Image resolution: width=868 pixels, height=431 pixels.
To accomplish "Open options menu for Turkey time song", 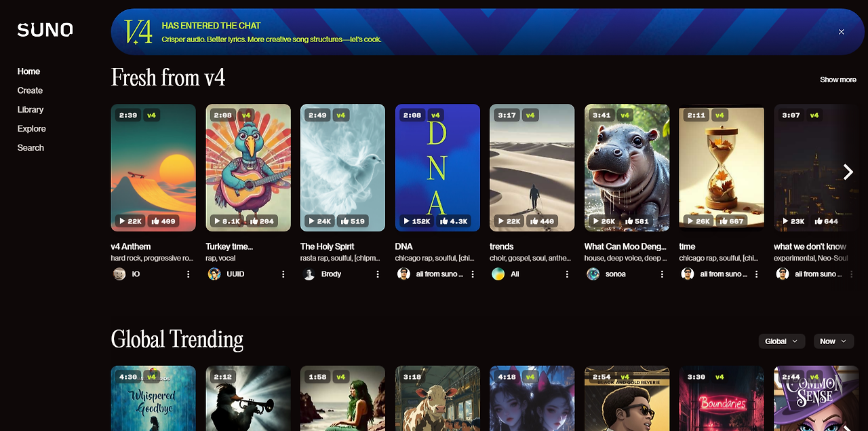I will [283, 274].
